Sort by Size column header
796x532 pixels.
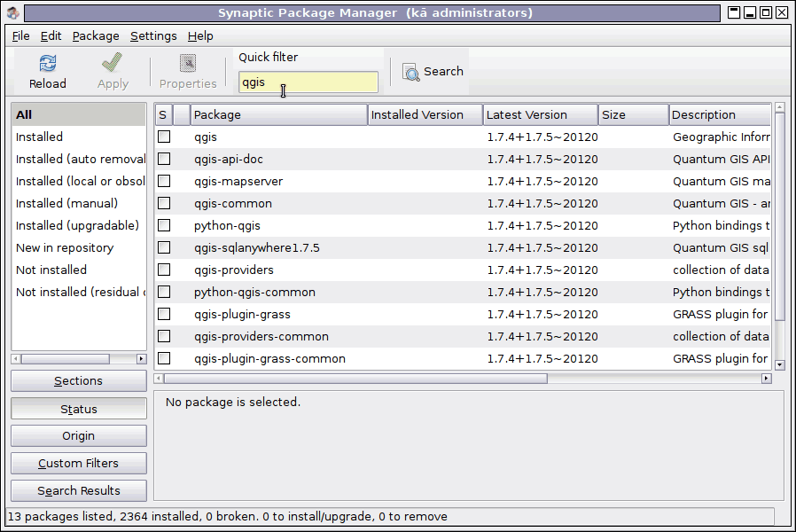point(634,114)
